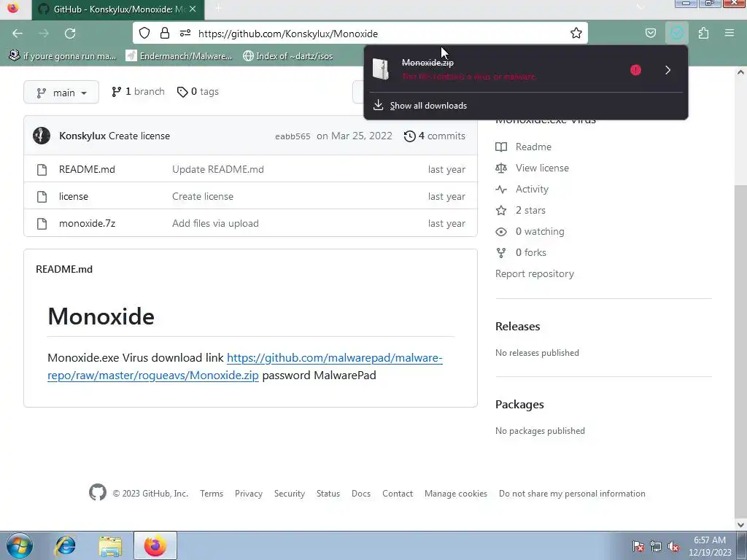747x560 pixels.
Task: Open Konskylux author profile link
Action: [82, 136]
